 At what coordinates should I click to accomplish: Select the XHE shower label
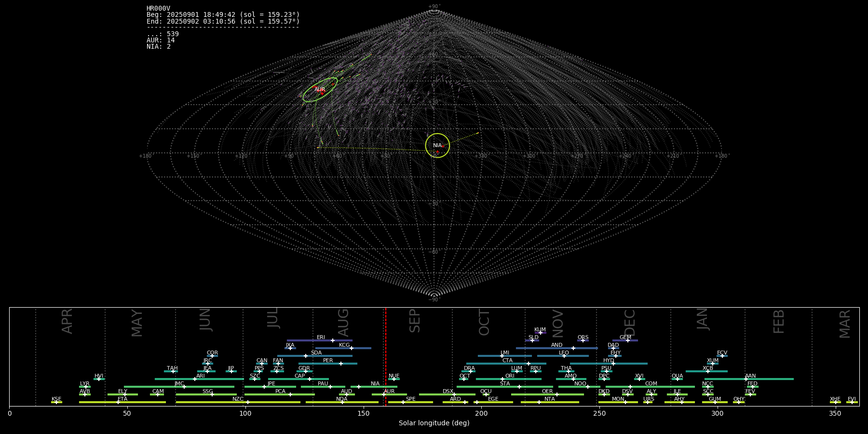tap(835, 399)
